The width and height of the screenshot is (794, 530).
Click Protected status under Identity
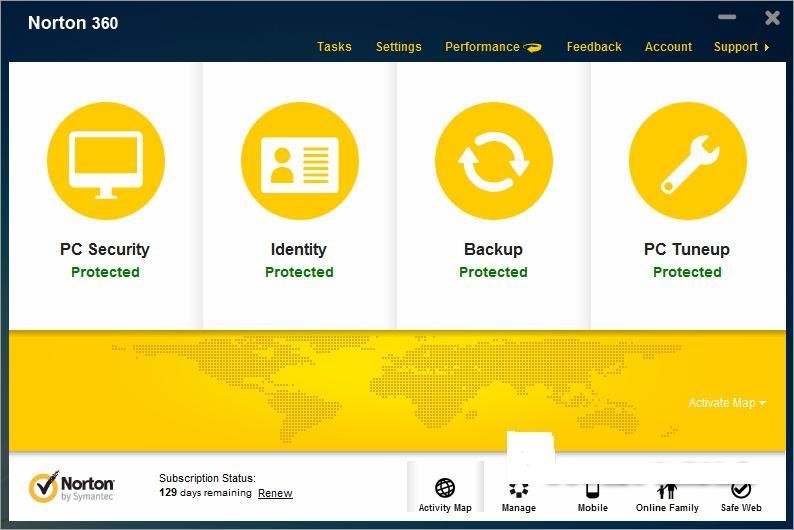tap(299, 272)
